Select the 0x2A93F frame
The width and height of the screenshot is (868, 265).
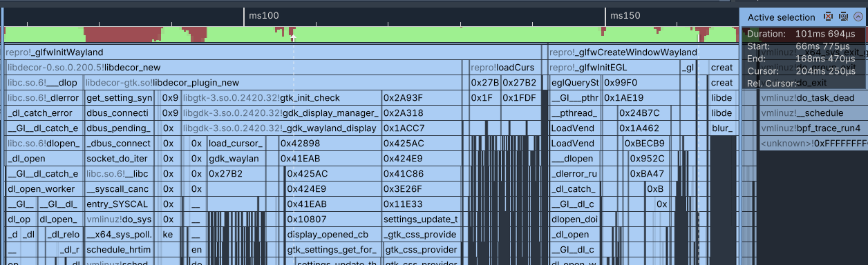point(422,98)
